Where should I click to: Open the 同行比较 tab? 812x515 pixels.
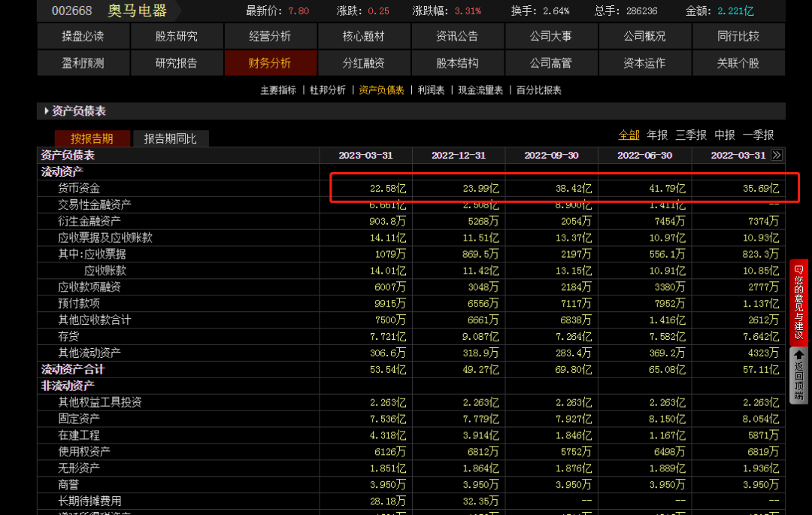click(738, 36)
